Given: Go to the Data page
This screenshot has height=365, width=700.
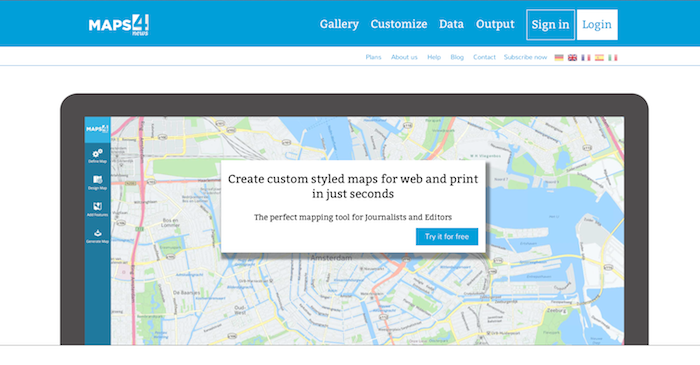Looking at the screenshot, I should pos(451,24).
